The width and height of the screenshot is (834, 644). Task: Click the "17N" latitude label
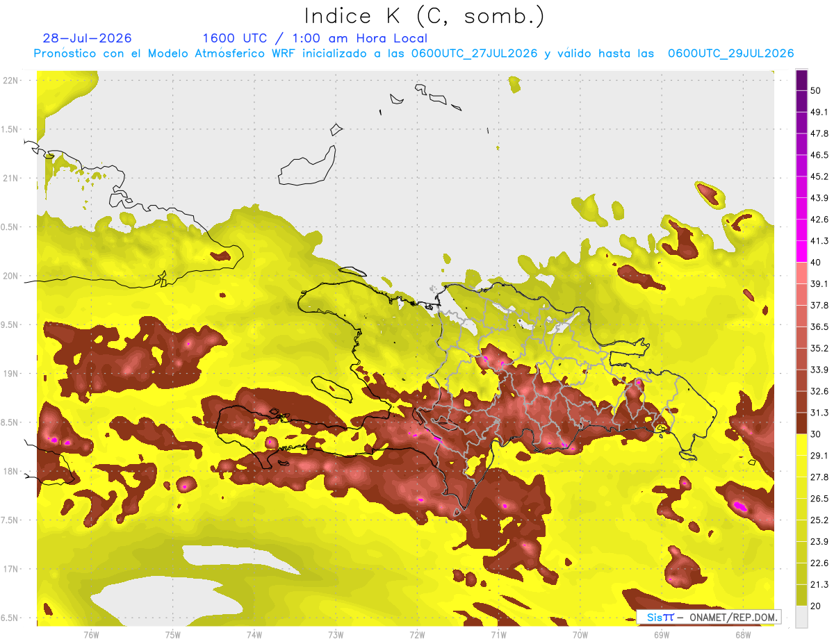10,569
